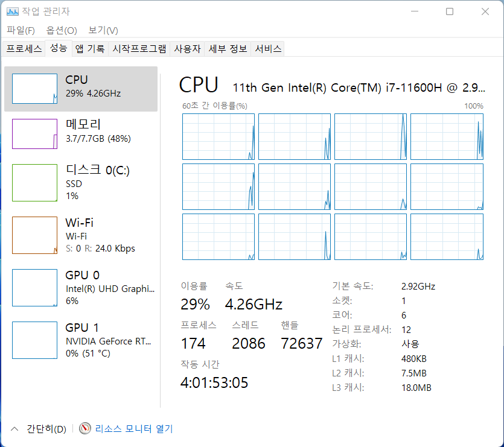The width and height of the screenshot is (504, 447).
Task: Open the 보기 menu
Action: pyautogui.click(x=103, y=30)
